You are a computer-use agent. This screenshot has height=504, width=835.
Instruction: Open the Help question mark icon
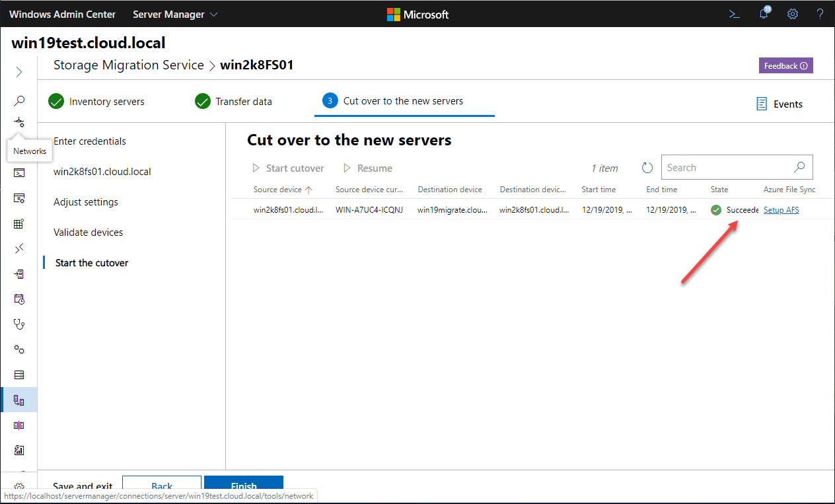(x=820, y=14)
